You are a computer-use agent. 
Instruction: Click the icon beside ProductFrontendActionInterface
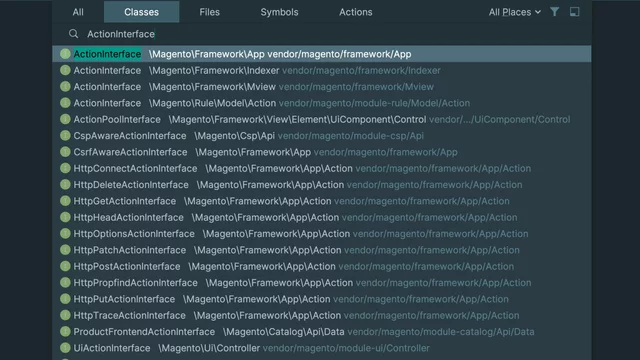coord(65,331)
